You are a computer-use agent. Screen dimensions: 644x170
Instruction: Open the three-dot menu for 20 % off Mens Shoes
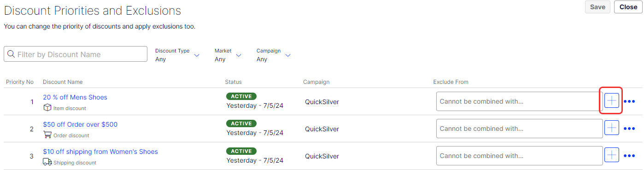pyautogui.click(x=629, y=101)
